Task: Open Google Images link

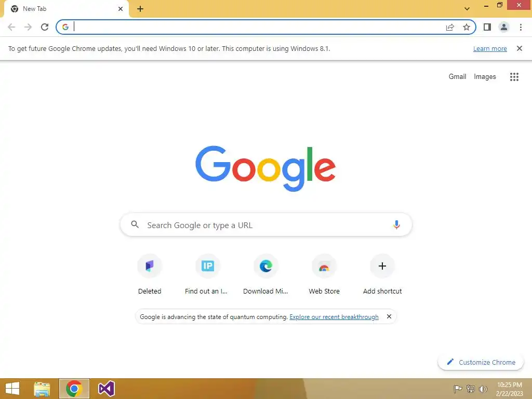Action: point(485,77)
